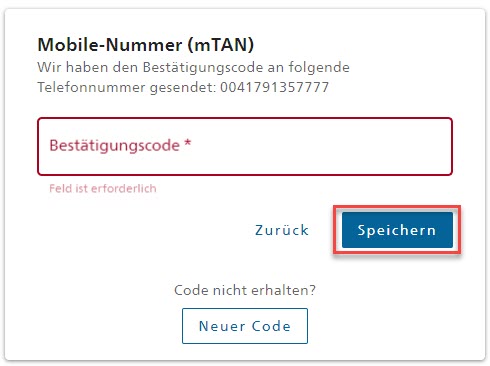The height and width of the screenshot is (366, 490).
Task: Click the Mobile-Nummer (mTAN) heading
Action: tap(146, 45)
